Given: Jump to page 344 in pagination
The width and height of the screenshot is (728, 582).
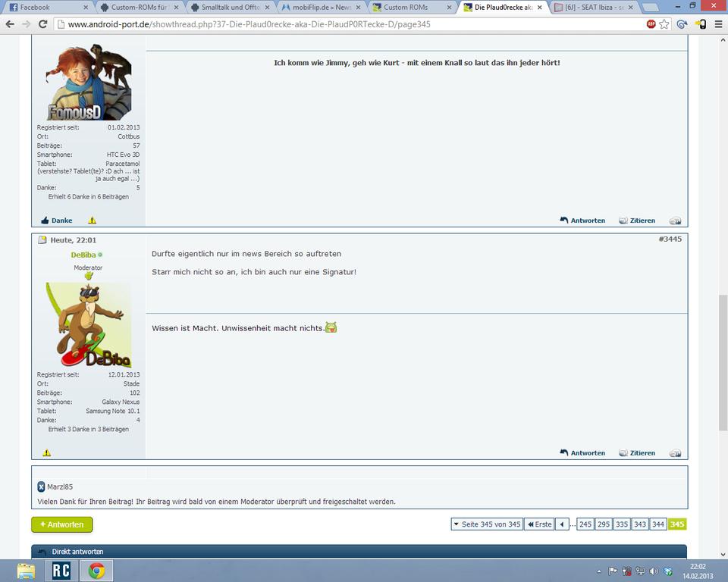Looking at the screenshot, I should click(x=658, y=524).
